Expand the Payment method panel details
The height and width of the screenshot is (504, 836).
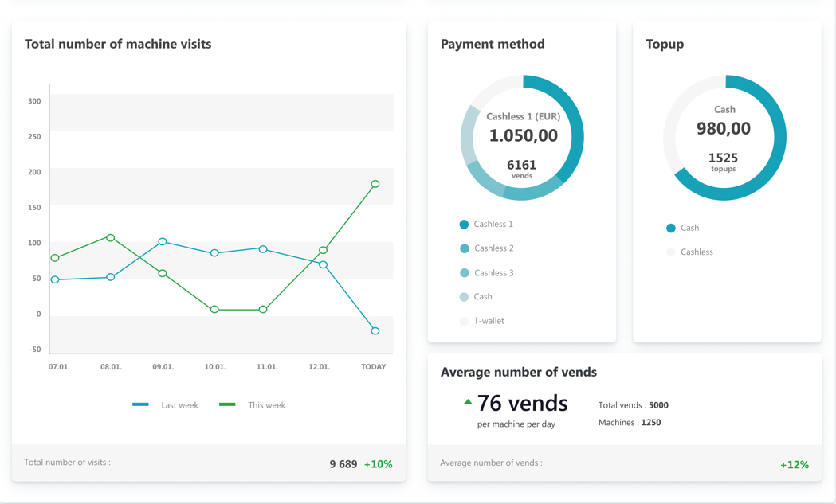(492, 45)
